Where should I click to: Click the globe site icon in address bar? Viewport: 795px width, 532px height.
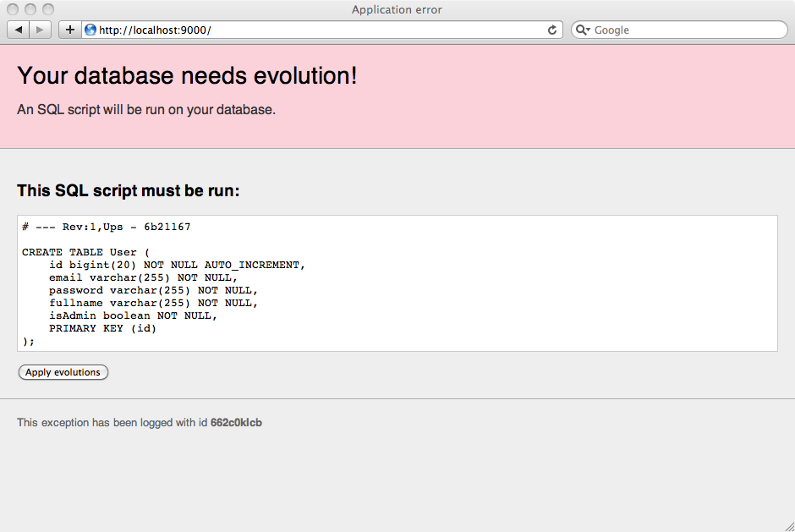pyautogui.click(x=90, y=30)
